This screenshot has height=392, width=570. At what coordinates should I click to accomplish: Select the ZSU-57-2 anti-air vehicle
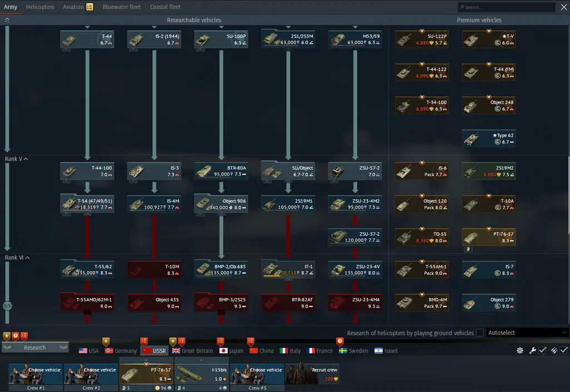click(x=355, y=171)
